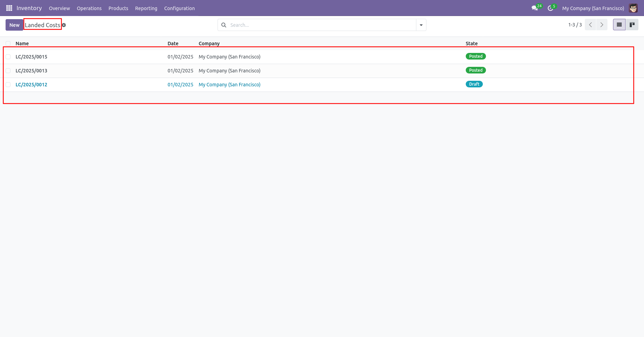Tick the select-all header checkbox
The width and height of the screenshot is (644, 337).
8,44
